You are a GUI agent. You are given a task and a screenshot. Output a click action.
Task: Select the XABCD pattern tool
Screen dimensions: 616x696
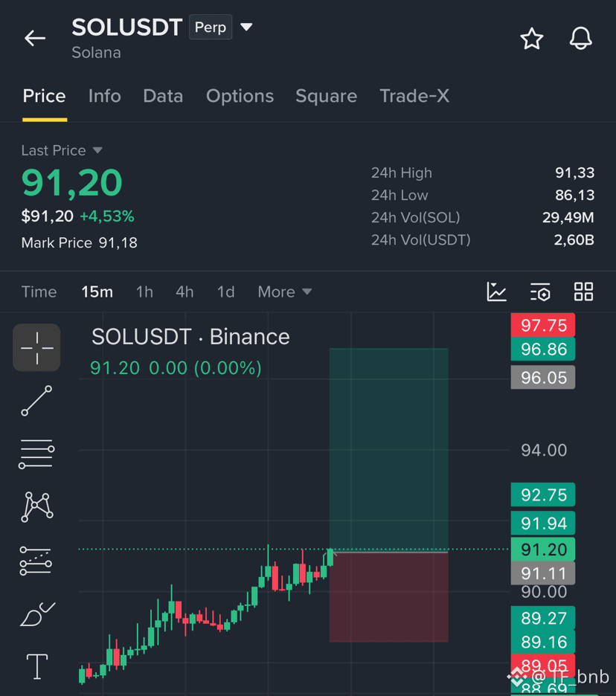(x=37, y=507)
